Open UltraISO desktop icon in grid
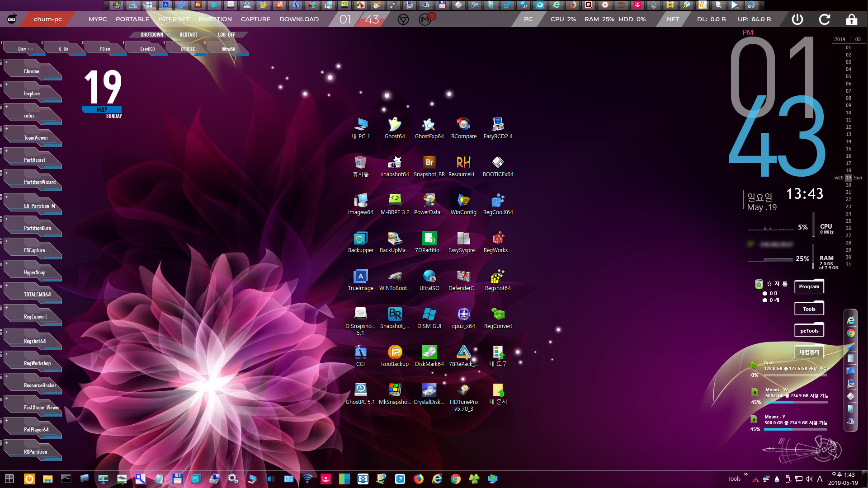Screen dimensions: 868x488 tap(429, 280)
